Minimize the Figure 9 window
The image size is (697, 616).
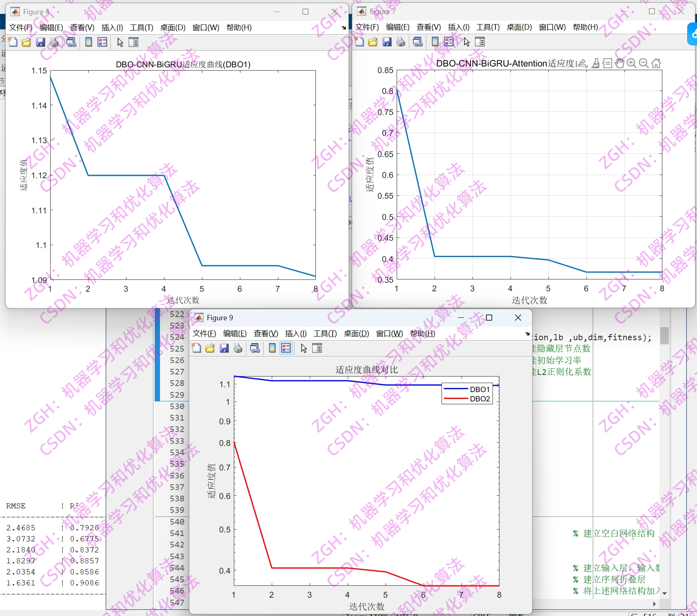[x=461, y=318]
